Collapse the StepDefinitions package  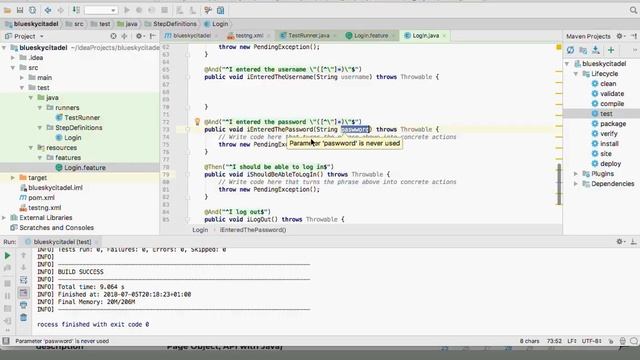(x=40, y=128)
